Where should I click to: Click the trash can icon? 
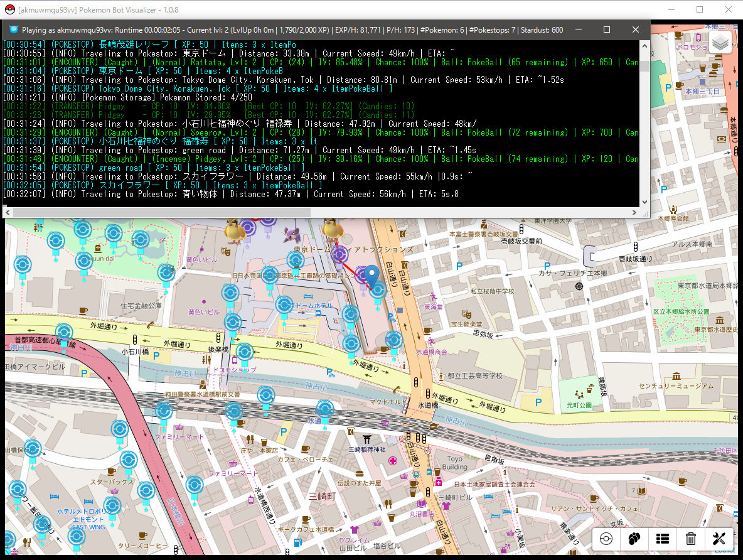coord(691,539)
